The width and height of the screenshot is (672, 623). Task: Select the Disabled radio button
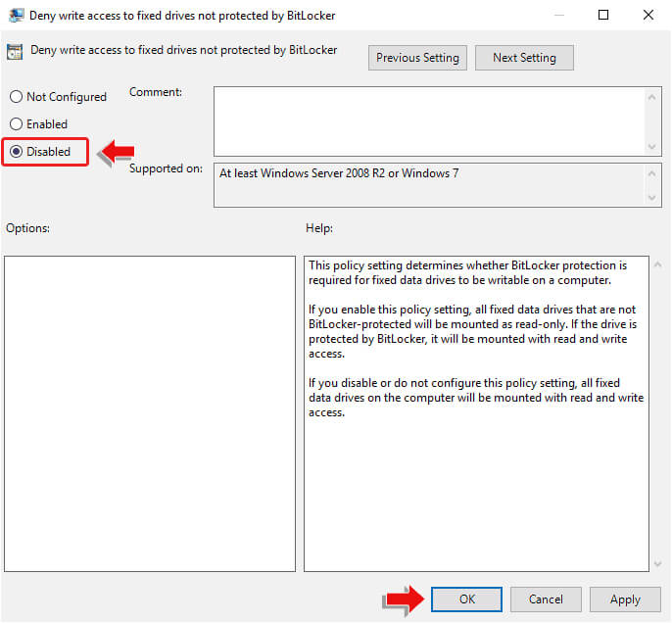(x=16, y=152)
